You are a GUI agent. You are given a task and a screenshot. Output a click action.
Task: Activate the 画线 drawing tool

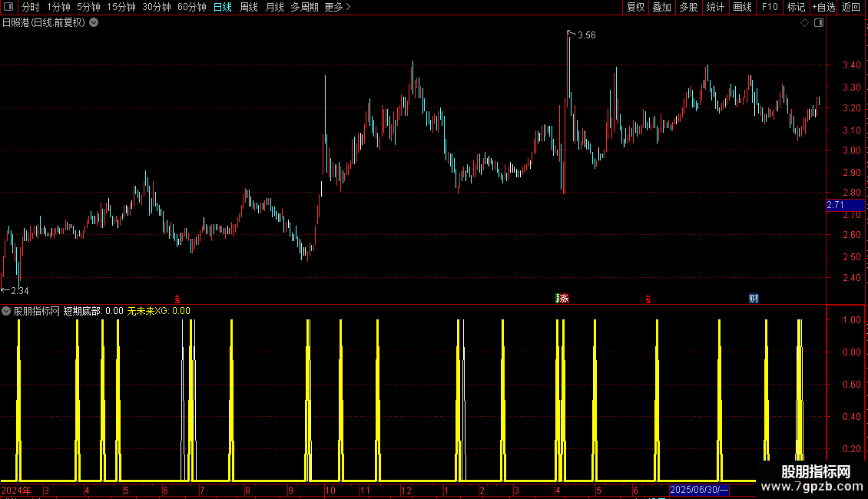[742, 7]
